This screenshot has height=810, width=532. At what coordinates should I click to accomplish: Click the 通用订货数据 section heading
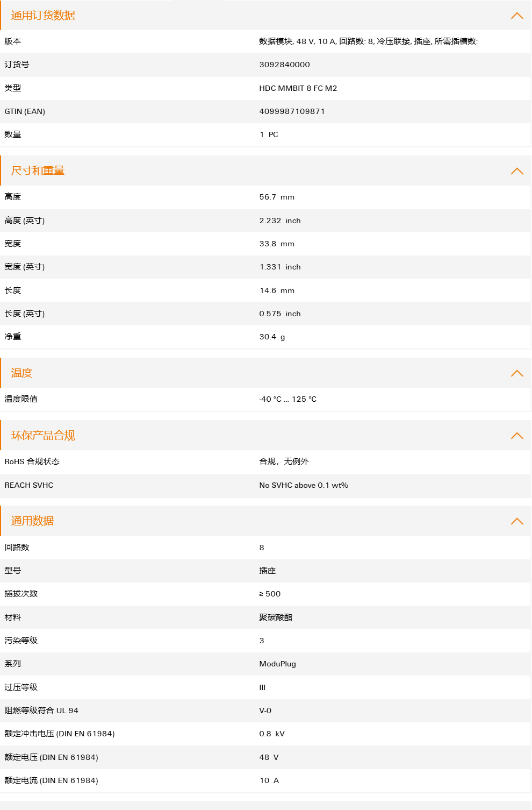pyautogui.click(x=43, y=16)
